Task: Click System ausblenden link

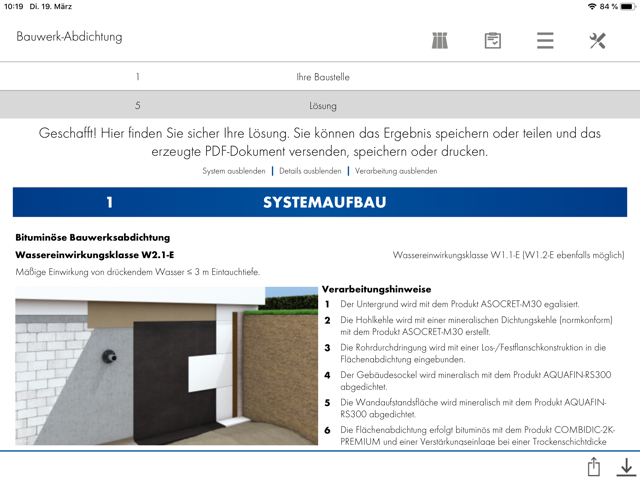Action: coord(234,171)
